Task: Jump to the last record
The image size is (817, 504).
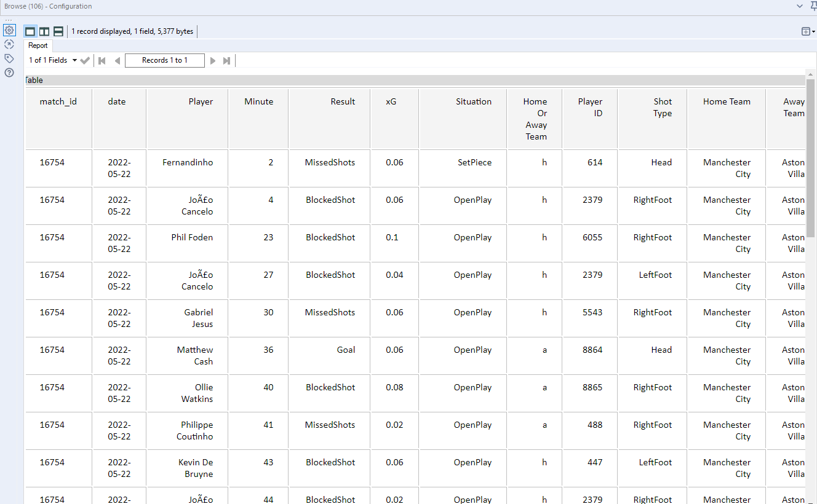Action: [x=227, y=60]
